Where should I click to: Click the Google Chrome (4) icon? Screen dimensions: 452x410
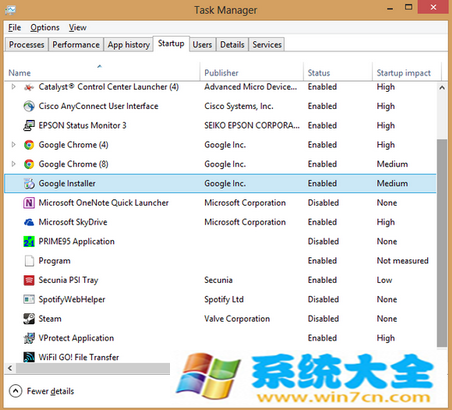[x=29, y=145]
